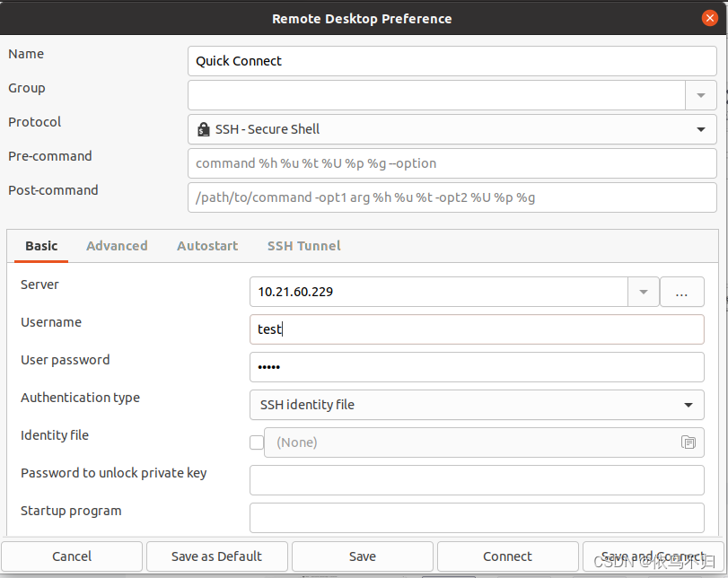
Task: Expand the Server history dropdown
Action: pyautogui.click(x=643, y=292)
